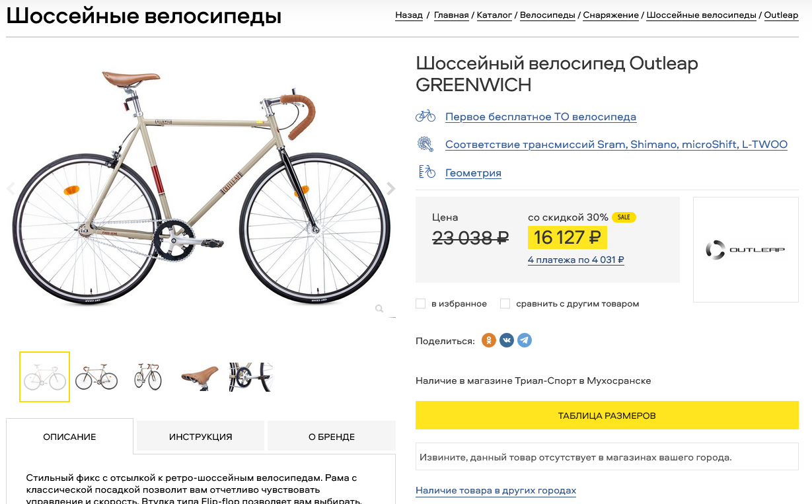Click the magnifier zoom icon on photo
This screenshot has width=812, height=504.
point(379,308)
